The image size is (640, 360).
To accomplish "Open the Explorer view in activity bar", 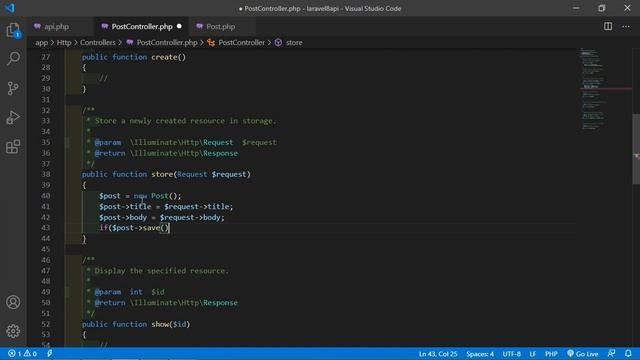I will [x=13, y=30].
